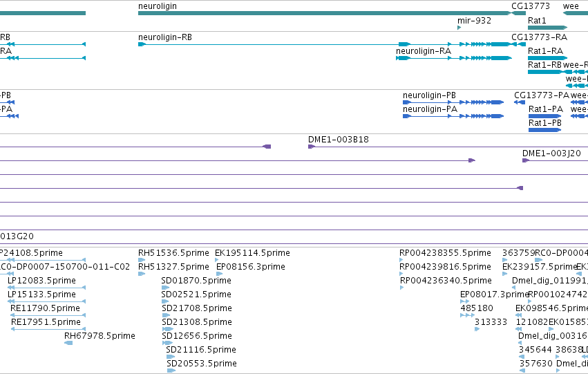Image resolution: width=588 pixels, height=374 pixels.
Task: Select the SD01870.5prime label
Action: tap(196, 281)
